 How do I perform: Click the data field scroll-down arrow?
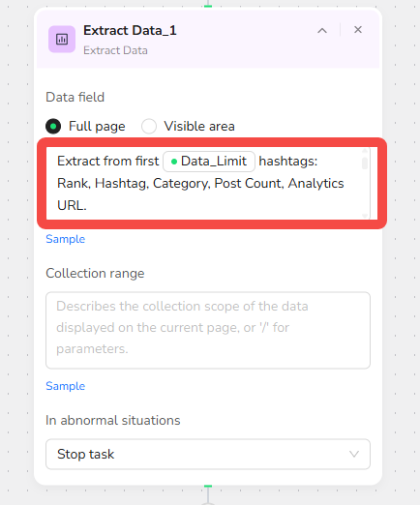pos(365,216)
